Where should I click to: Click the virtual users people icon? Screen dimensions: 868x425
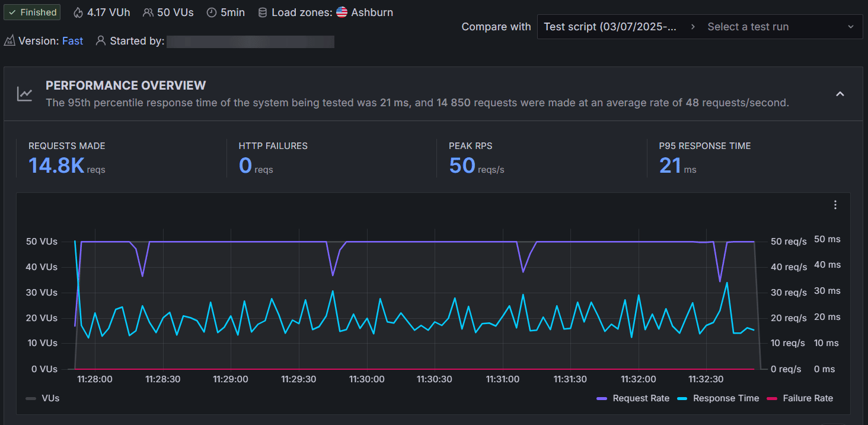(x=148, y=12)
